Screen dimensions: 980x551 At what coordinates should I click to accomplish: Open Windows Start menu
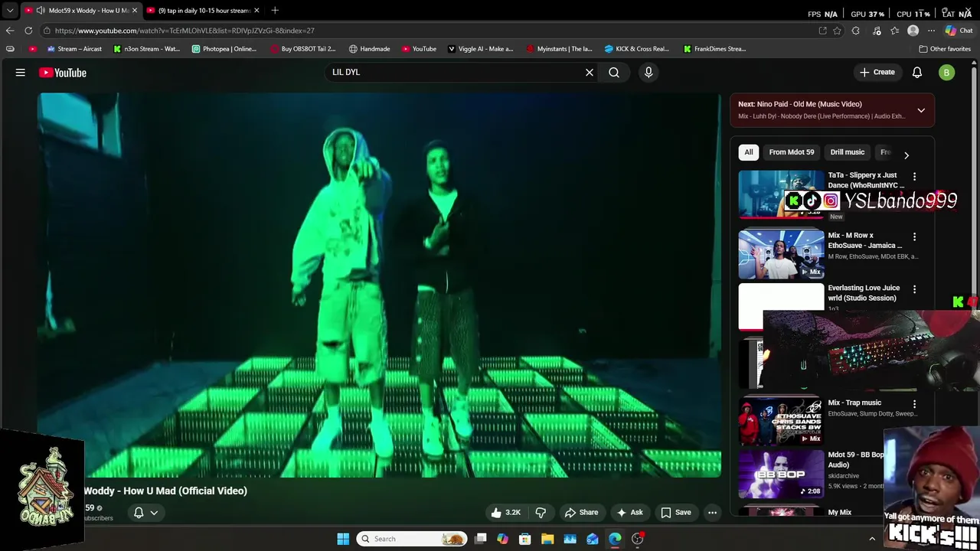[343, 539]
